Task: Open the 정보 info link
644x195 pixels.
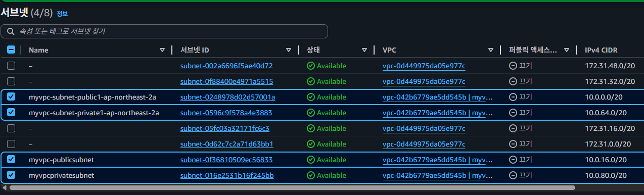Action: 62,14
